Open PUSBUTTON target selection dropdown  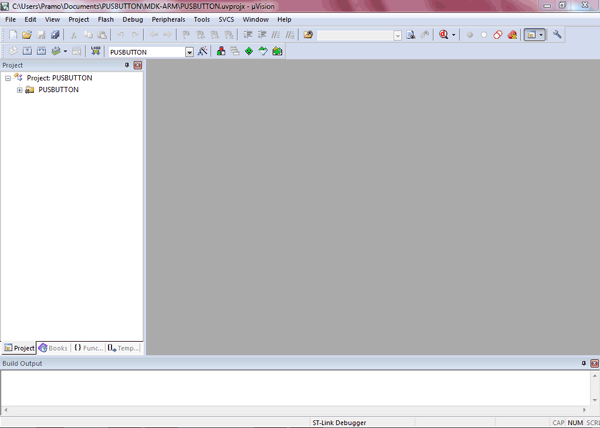point(189,52)
